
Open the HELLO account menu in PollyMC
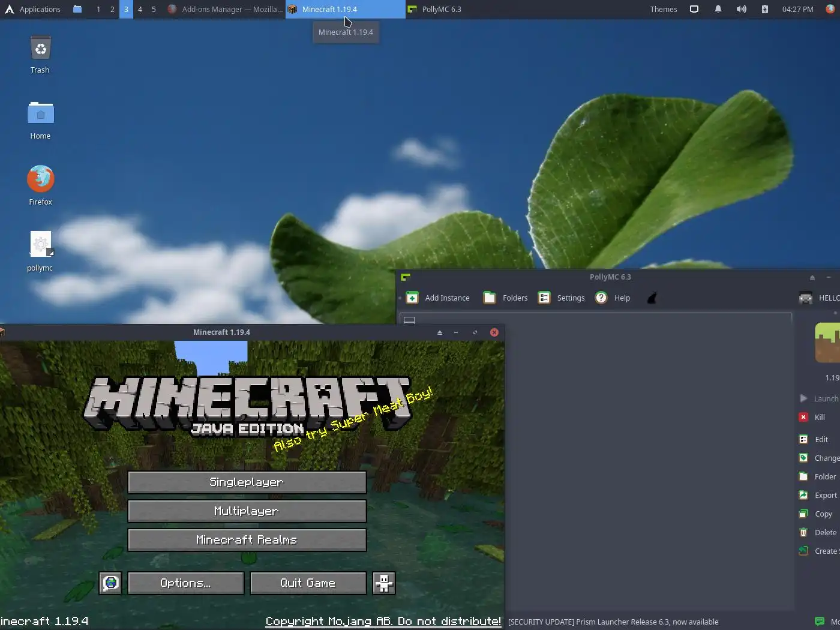819,298
